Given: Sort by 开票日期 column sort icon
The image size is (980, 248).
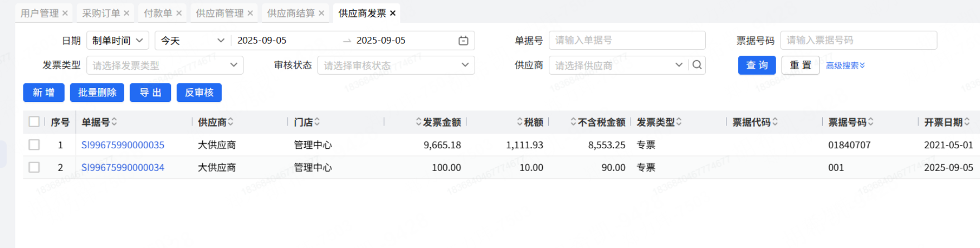Looking at the screenshot, I should (967, 122).
